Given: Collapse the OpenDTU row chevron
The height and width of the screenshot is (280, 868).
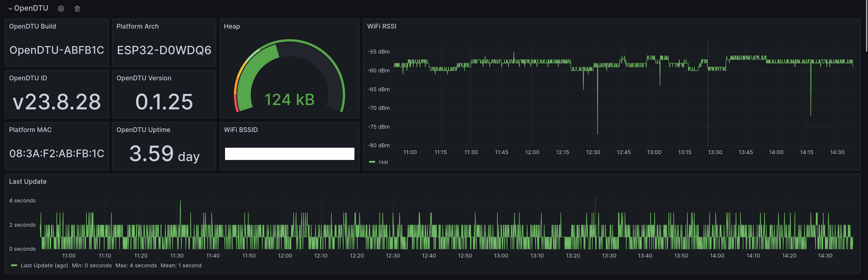Looking at the screenshot, I should click(10, 9).
